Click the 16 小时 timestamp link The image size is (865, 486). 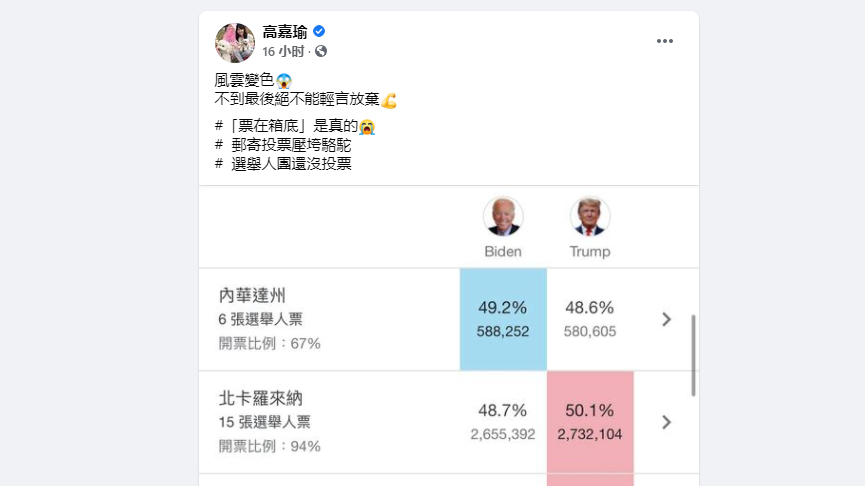[x=284, y=51]
